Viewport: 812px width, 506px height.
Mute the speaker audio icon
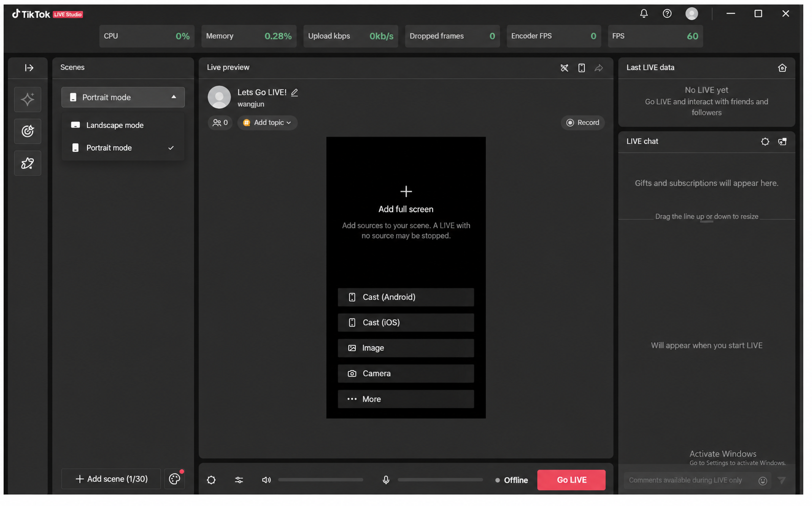(266, 480)
